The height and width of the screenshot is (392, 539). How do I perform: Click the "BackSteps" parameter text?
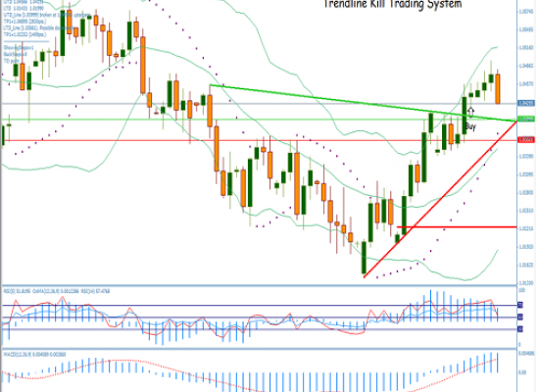[15, 54]
